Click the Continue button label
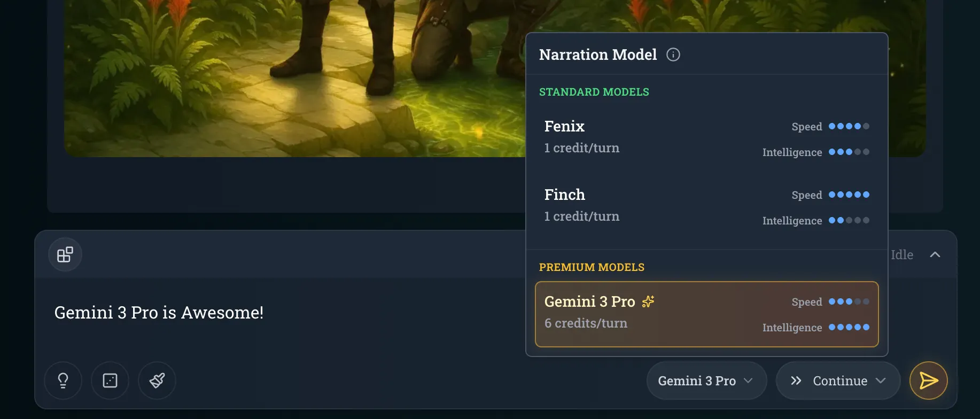This screenshot has height=419, width=980. click(840, 381)
